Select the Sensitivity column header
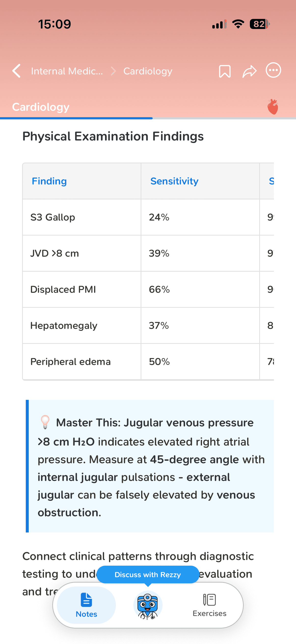This screenshot has height=644, width=296. click(x=174, y=181)
